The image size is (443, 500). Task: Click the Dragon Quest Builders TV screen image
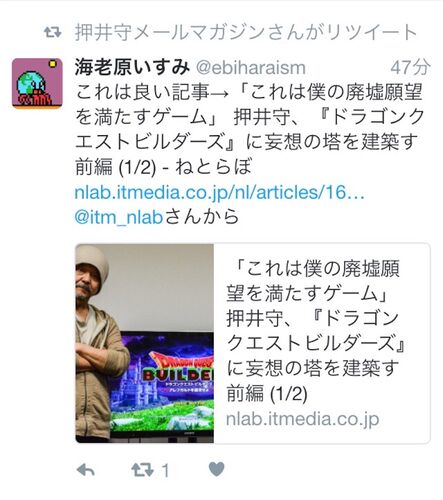tap(162, 385)
